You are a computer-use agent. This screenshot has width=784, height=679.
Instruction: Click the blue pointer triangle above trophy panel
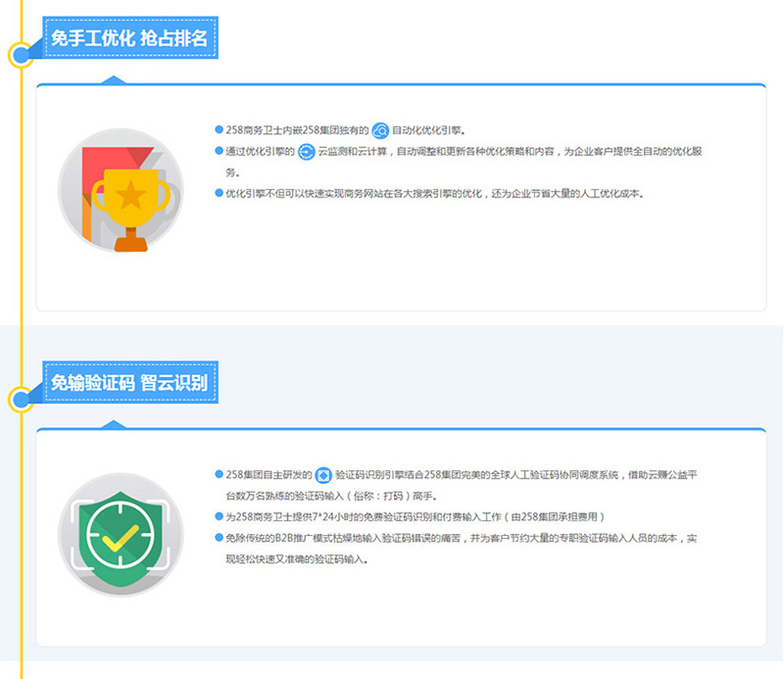pos(115,79)
